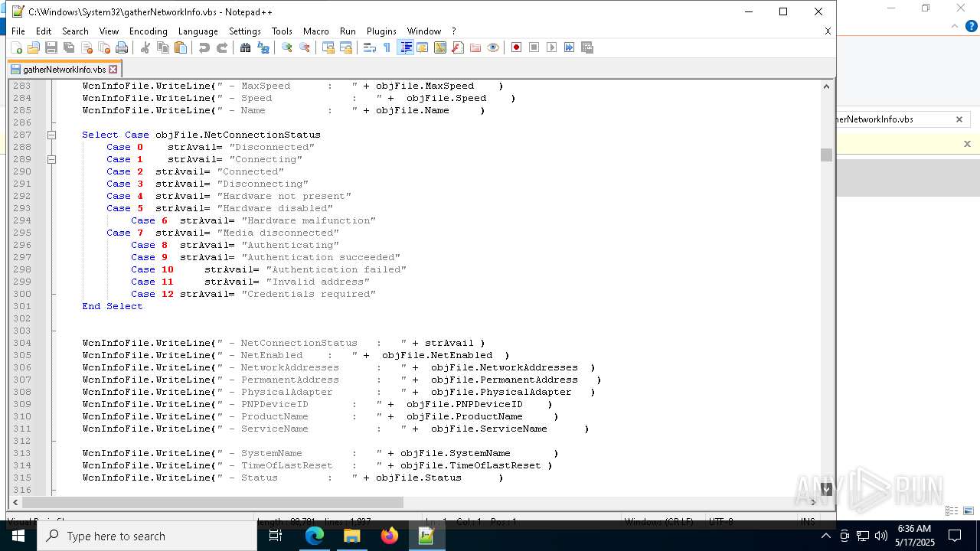Open File Explorer from the taskbar
This screenshot has width=980, height=551.
point(352,536)
